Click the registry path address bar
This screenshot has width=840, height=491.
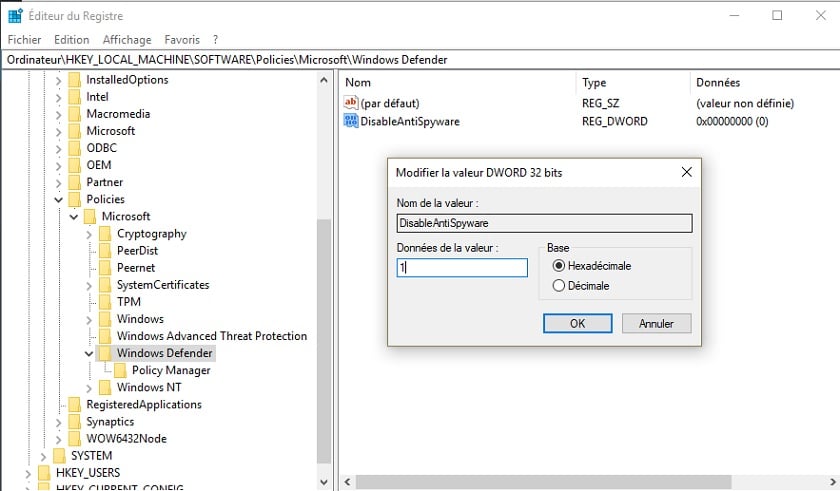(x=420, y=59)
